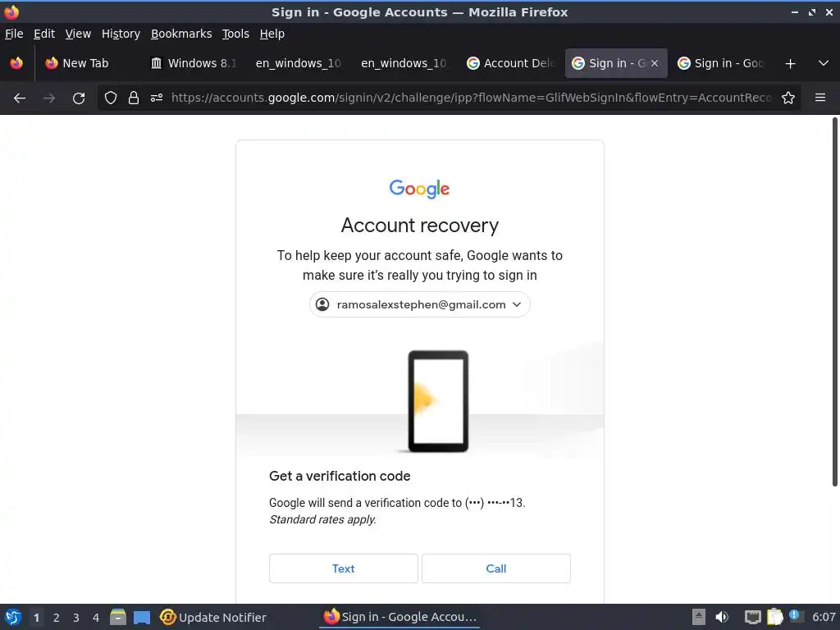
Task: Maximize the Firefox window
Action: point(812,11)
